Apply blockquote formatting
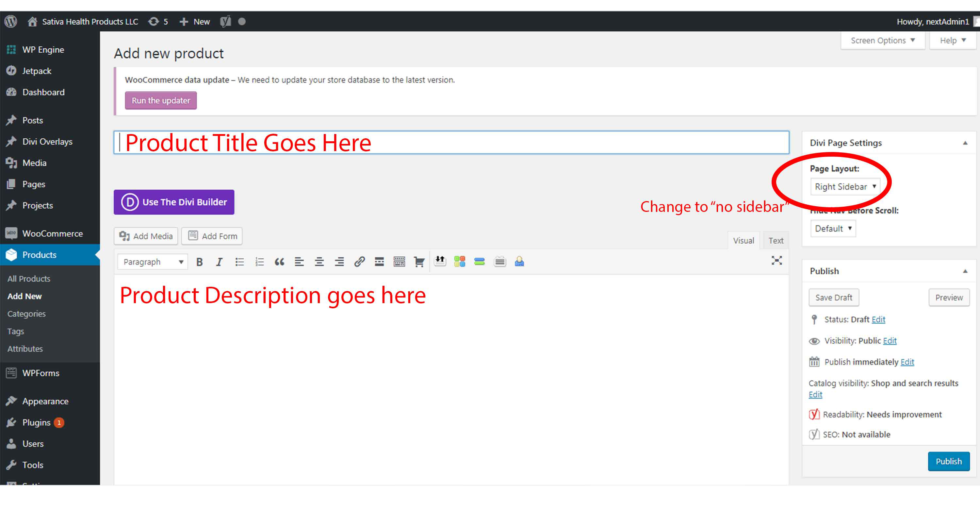Viewport: 980px width, 514px height. coord(279,262)
